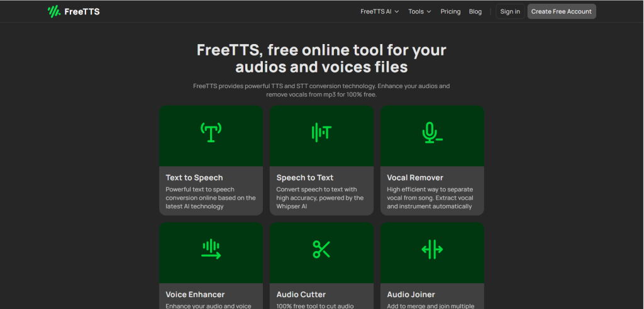Click the Audio Joiner icon

[x=432, y=249]
